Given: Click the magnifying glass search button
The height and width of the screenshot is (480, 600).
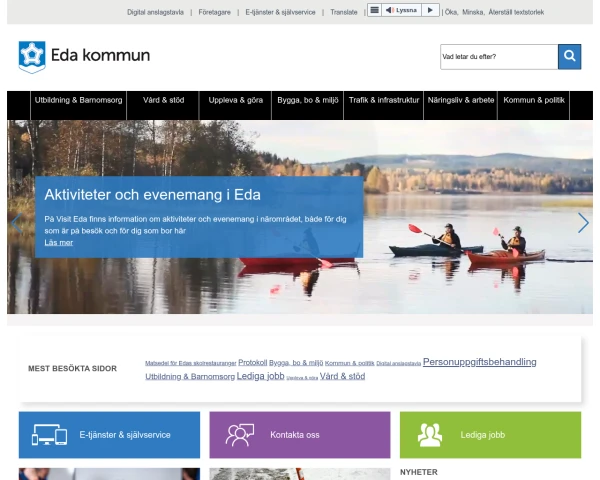Looking at the screenshot, I should point(569,57).
